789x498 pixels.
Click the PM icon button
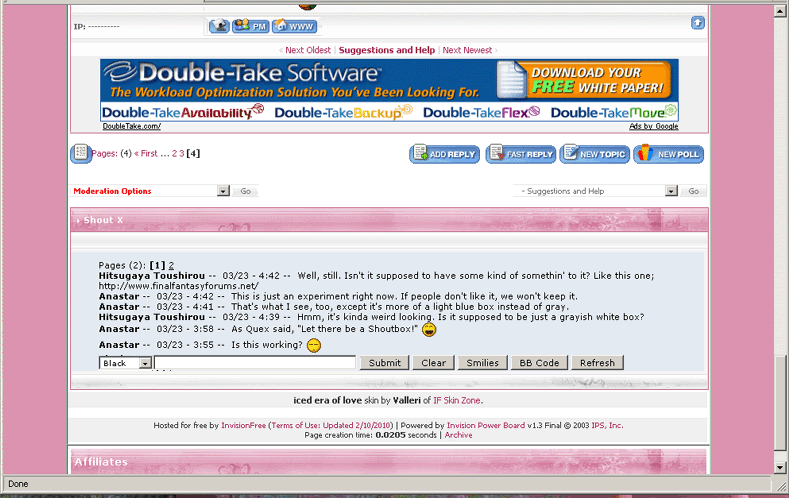click(x=250, y=26)
